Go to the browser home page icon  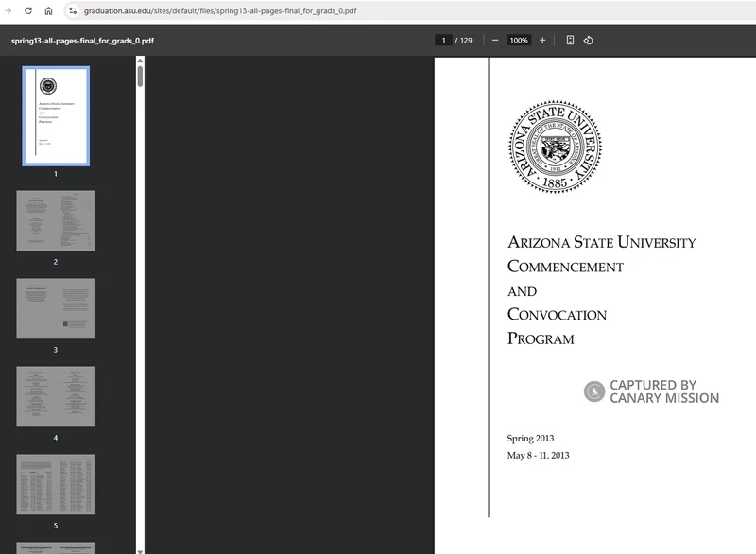pyautogui.click(x=49, y=10)
